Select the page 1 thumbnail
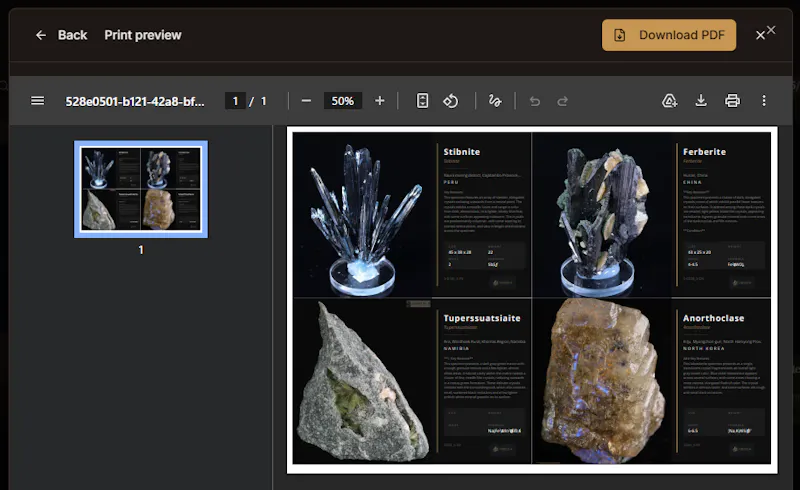 pyautogui.click(x=141, y=189)
